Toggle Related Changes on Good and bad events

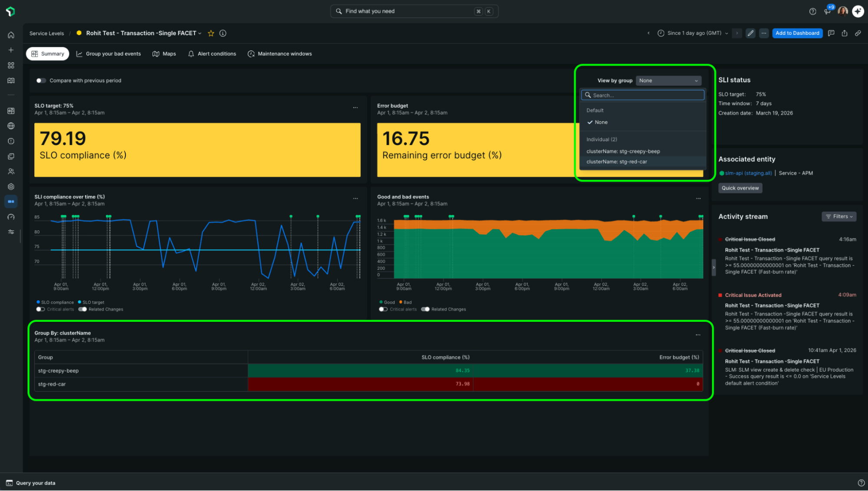coord(425,309)
